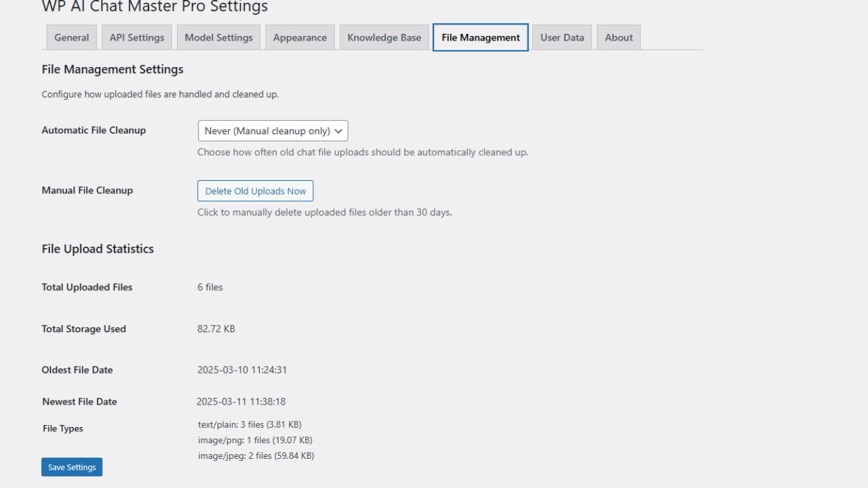Click the image/png file type entry

255,440
